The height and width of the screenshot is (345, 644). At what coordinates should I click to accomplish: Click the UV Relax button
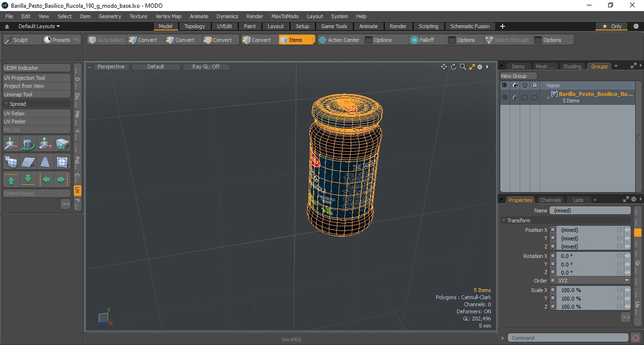click(x=37, y=113)
